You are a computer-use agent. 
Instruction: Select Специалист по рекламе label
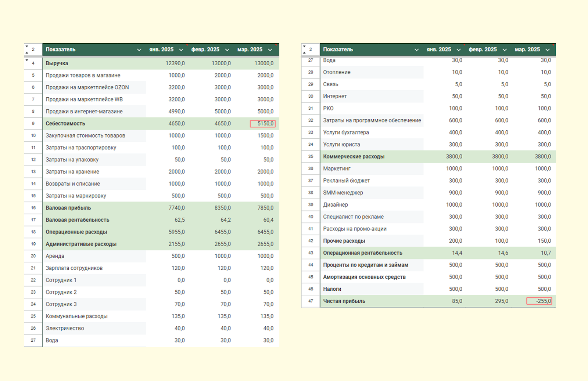pyautogui.click(x=354, y=217)
